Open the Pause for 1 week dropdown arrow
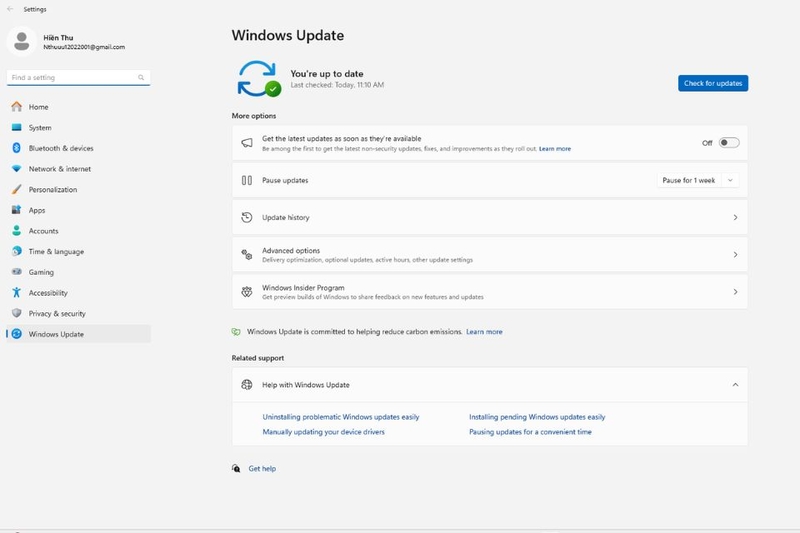This screenshot has width=800, height=533. click(x=730, y=180)
